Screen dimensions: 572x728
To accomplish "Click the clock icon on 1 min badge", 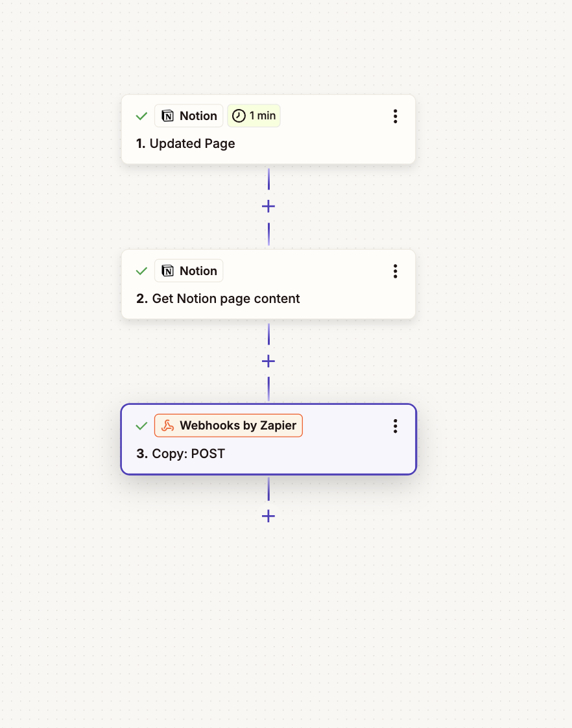I will [239, 116].
